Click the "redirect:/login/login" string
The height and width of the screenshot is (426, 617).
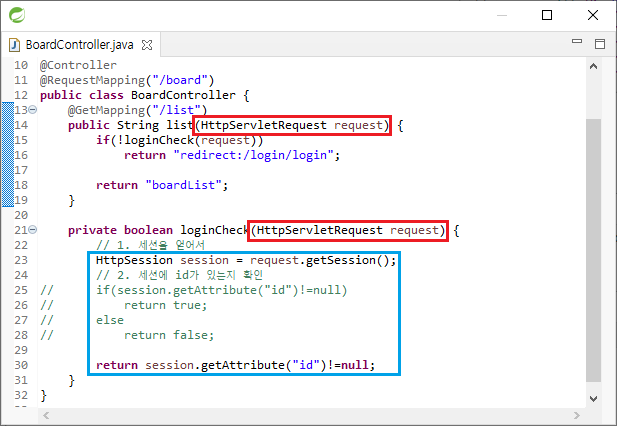pyautogui.click(x=253, y=155)
